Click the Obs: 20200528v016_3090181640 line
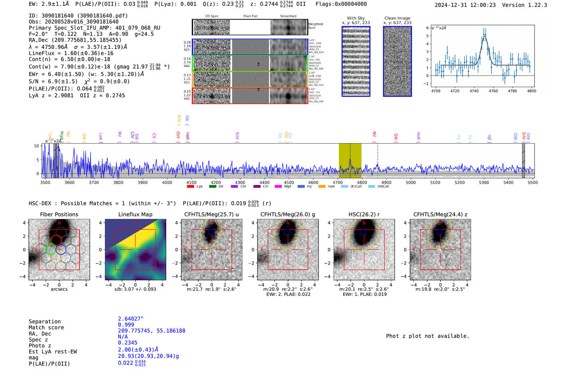The height and width of the screenshot is (392, 576). coord(74,22)
